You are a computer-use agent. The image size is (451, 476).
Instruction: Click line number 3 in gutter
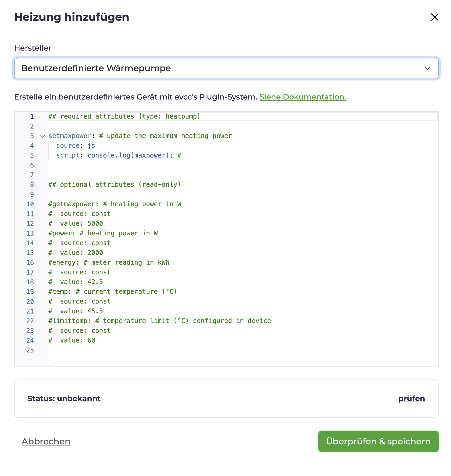pyautogui.click(x=32, y=136)
